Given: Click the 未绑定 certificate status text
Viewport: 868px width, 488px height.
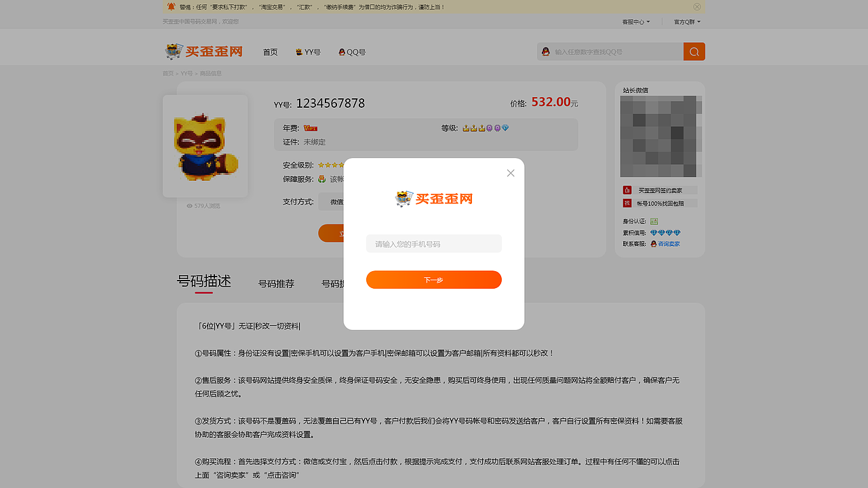Looking at the screenshot, I should pyautogui.click(x=315, y=142).
